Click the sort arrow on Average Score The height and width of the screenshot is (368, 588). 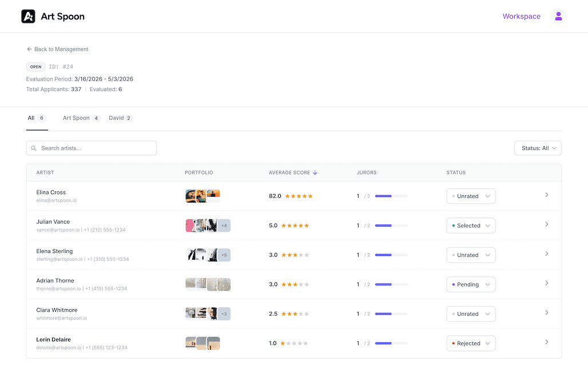click(315, 172)
